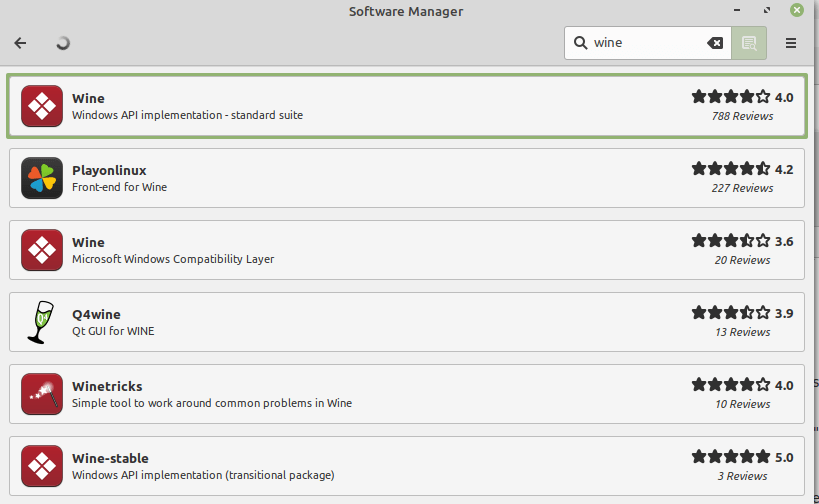
Task: Click 227 Reviews for Playonlinux
Action: pyautogui.click(x=742, y=188)
